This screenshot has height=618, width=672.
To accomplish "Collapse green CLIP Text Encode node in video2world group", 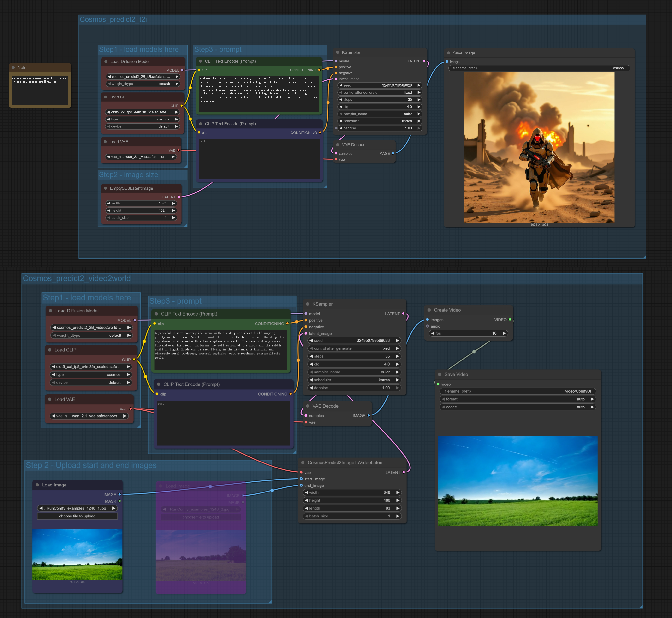I will pos(156,314).
